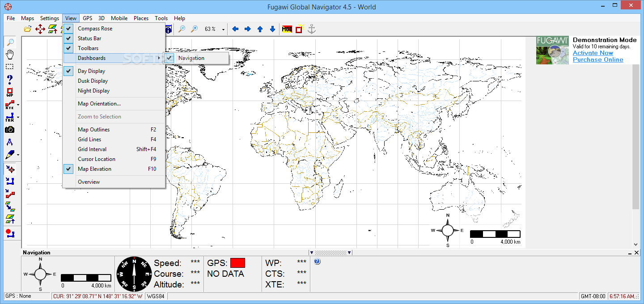Uncheck Compass Rose in View menu

[x=114, y=29]
